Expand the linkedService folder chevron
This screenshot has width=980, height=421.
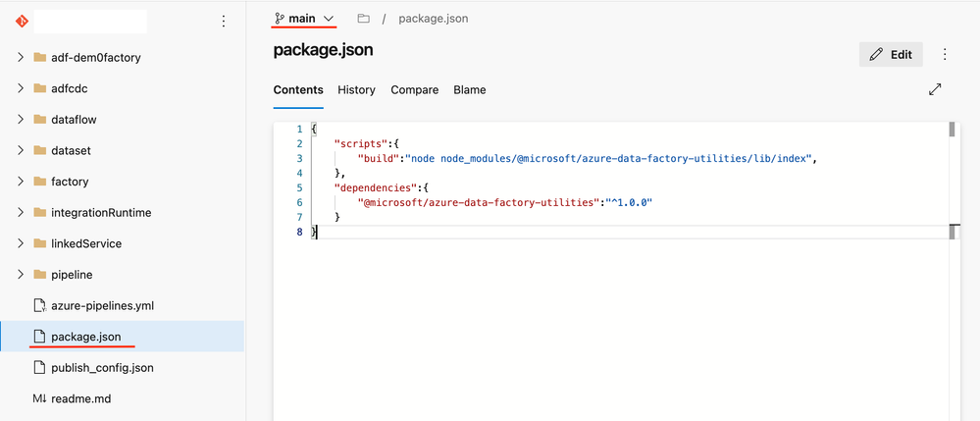(21, 243)
